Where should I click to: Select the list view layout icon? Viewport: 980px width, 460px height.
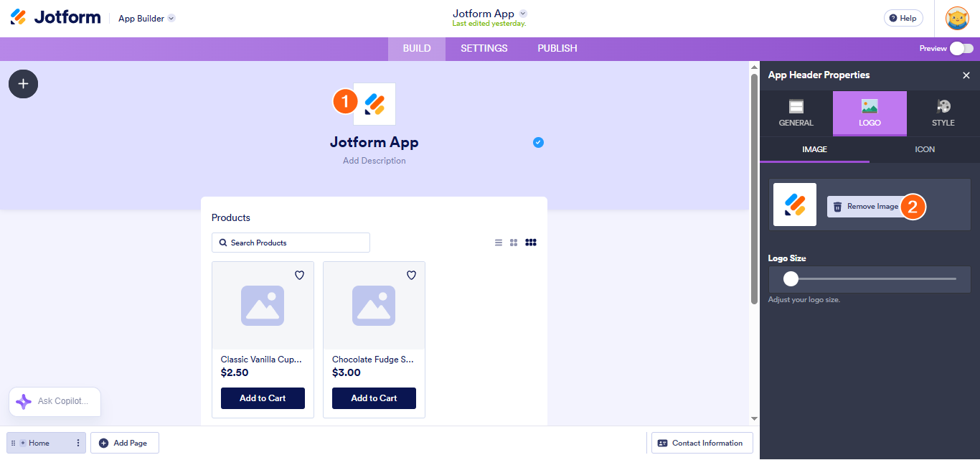click(x=499, y=243)
